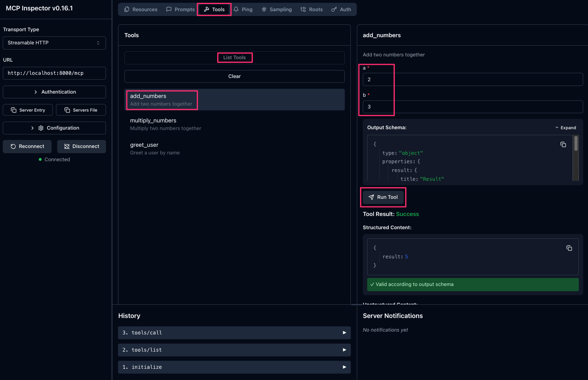Click the Disconnect button
588x380 pixels.
click(82, 146)
